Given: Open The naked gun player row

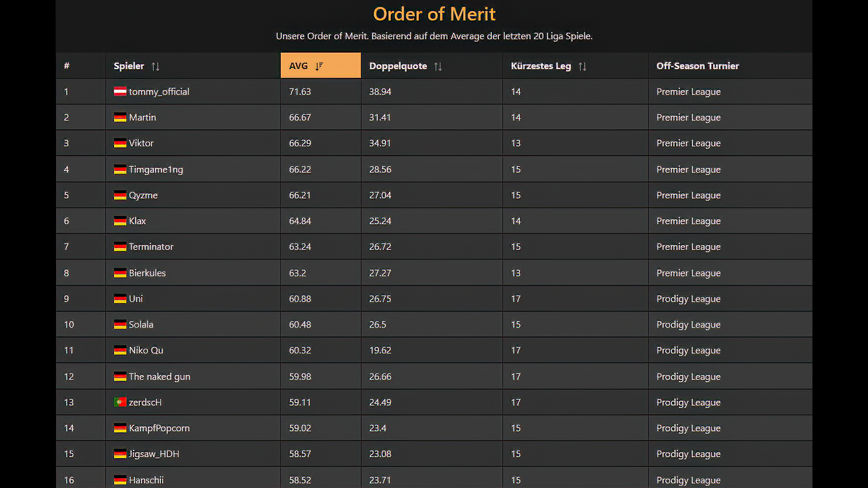Looking at the screenshot, I should pyautogui.click(x=159, y=376).
